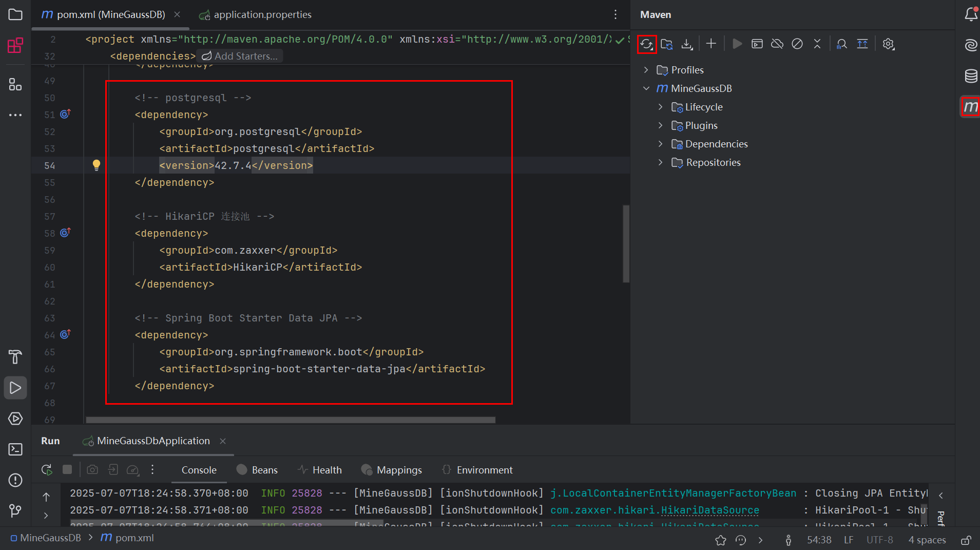Toggle skip tests mode in Maven
The width and height of the screenshot is (980, 550).
[x=797, y=44]
